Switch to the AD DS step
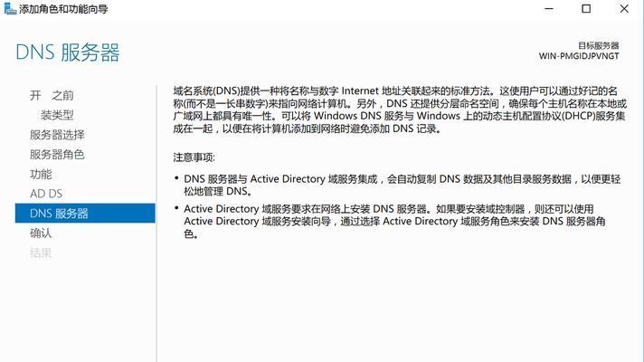 point(46,194)
